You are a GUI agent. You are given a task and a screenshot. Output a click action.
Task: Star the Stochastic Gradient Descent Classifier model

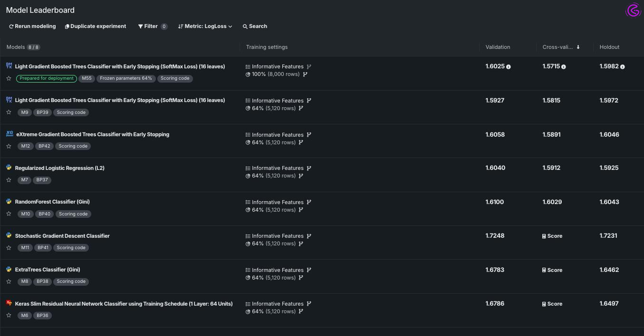coord(9,248)
